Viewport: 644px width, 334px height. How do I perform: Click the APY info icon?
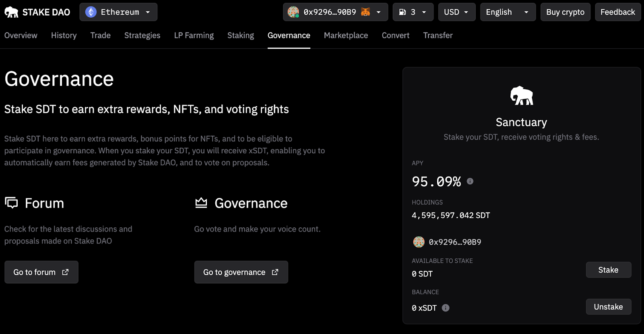pyautogui.click(x=470, y=181)
